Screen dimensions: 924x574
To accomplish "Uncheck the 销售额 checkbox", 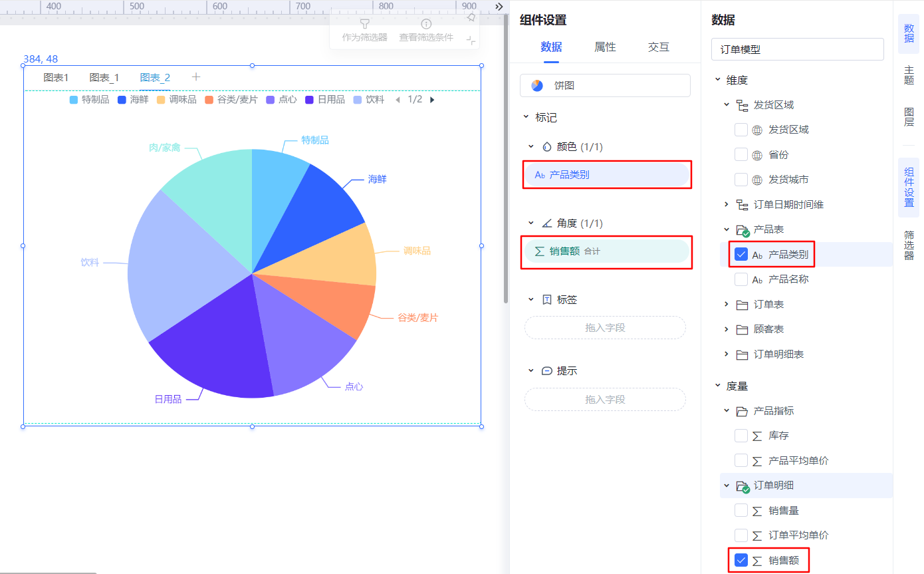I will tap(741, 561).
